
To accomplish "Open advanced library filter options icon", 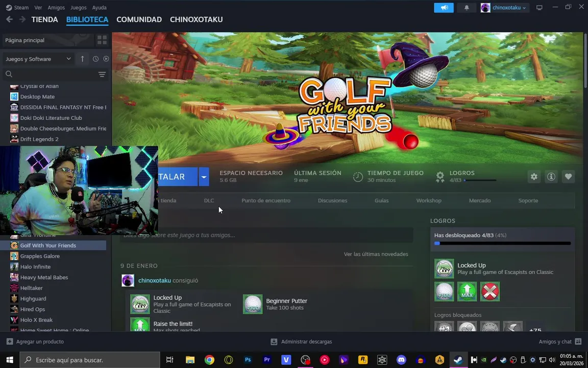I will click(102, 74).
